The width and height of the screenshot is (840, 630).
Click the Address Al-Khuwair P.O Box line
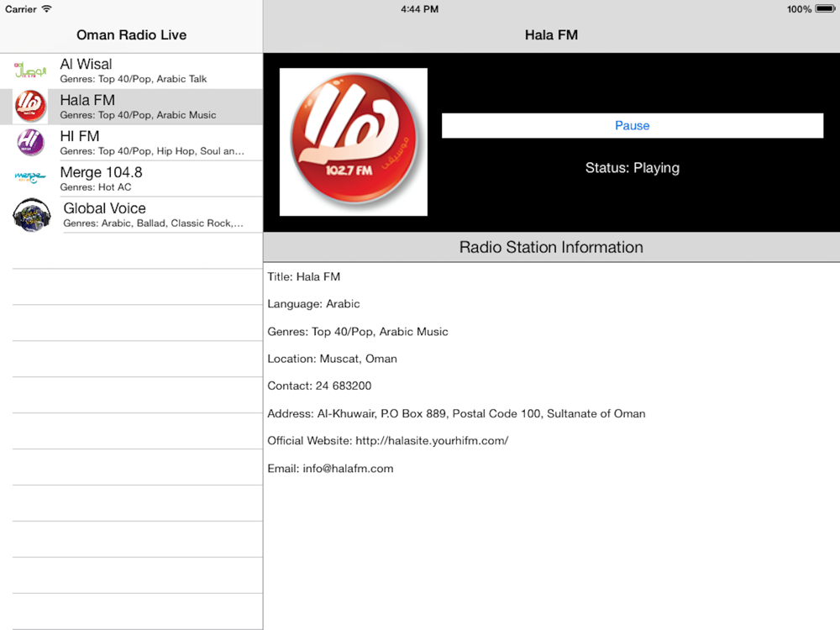click(456, 413)
